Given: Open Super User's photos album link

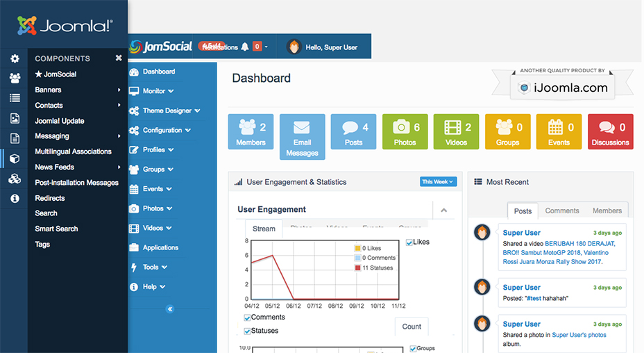Looking at the screenshot, I should coord(579,335).
